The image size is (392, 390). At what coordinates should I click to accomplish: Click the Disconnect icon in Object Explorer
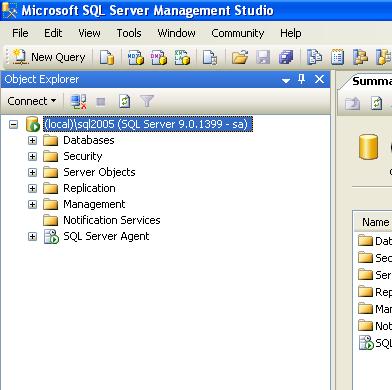pyautogui.click(x=79, y=101)
